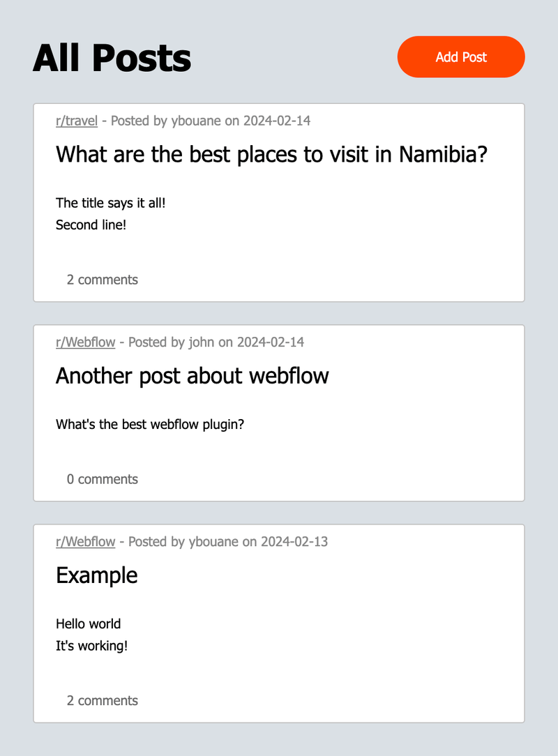This screenshot has width=558, height=756.
Task: Click the Hello world body text
Action: click(89, 623)
